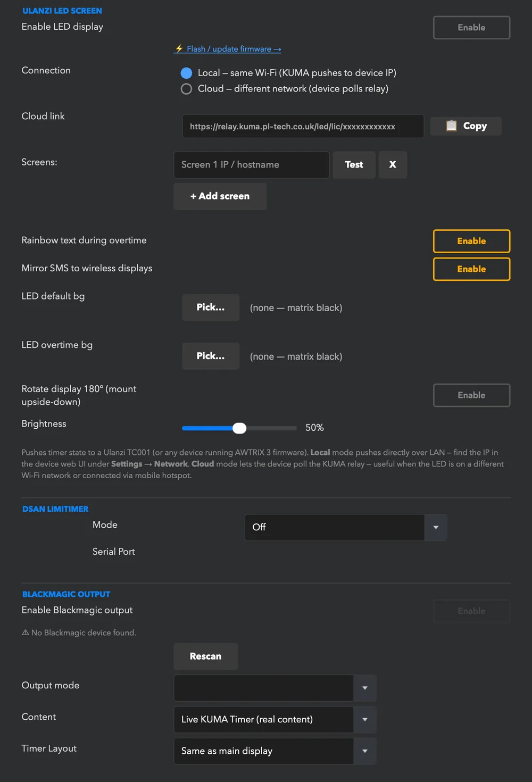
Task: Select Local same Wi-Fi connection radio
Action: click(186, 73)
